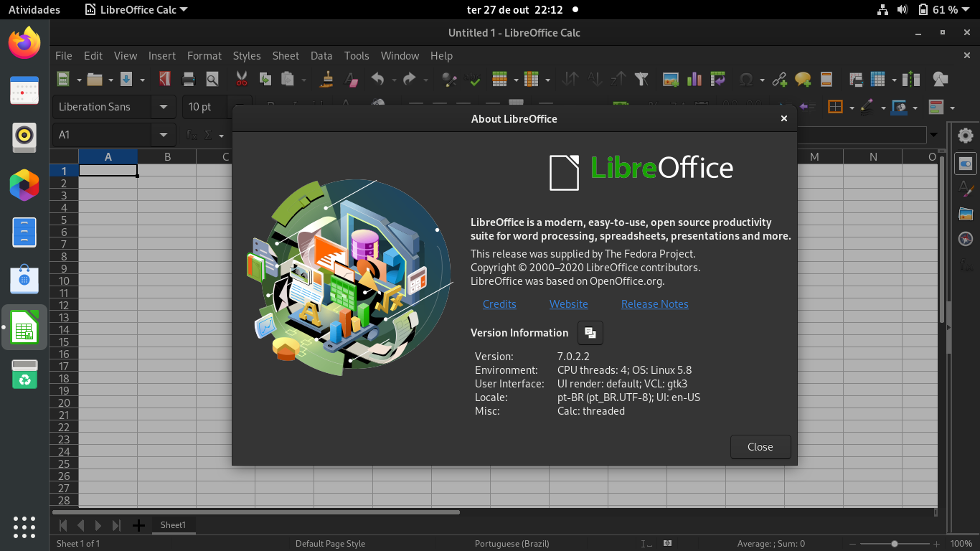Screen dimensions: 980x551
Task: Copy version information to clipboard
Action: 590,333
